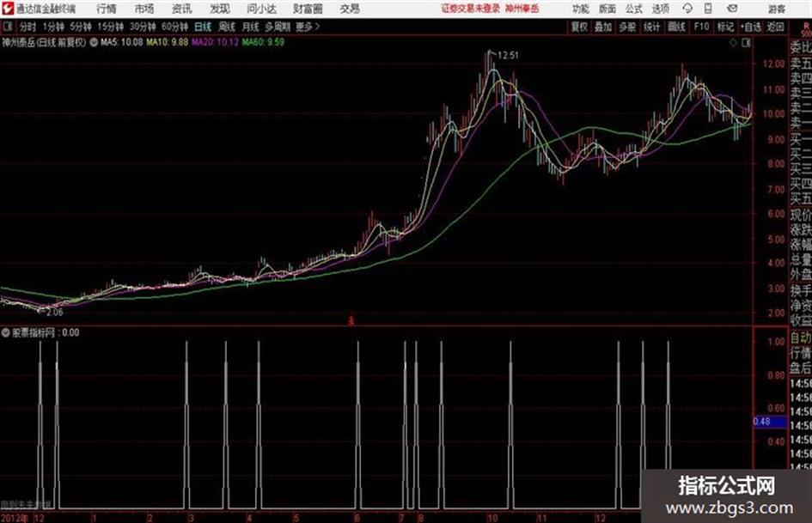Viewport: 812px width, 523px height.
Task: Click the 复权 toolbar button
Action: click(x=579, y=27)
